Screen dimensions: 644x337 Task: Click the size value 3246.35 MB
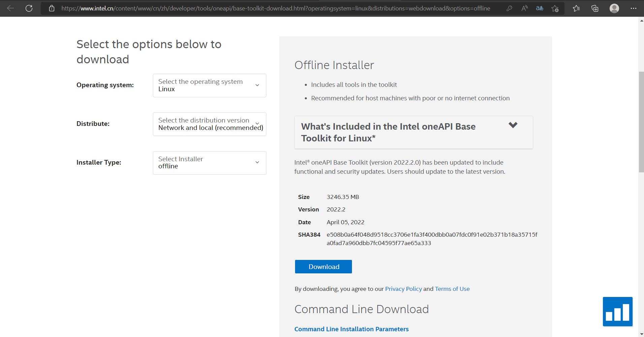pos(343,197)
